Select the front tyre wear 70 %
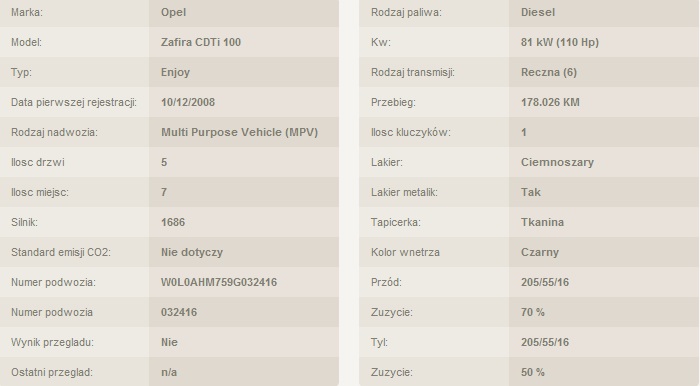 pyautogui.click(x=533, y=312)
